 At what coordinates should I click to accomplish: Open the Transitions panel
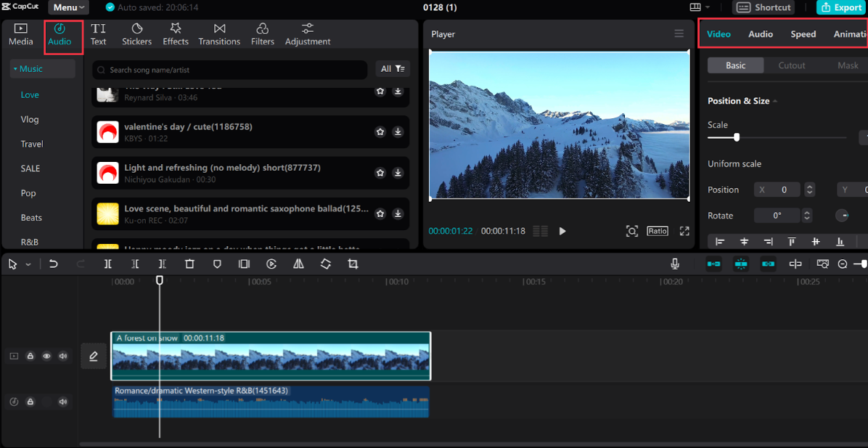(x=219, y=34)
